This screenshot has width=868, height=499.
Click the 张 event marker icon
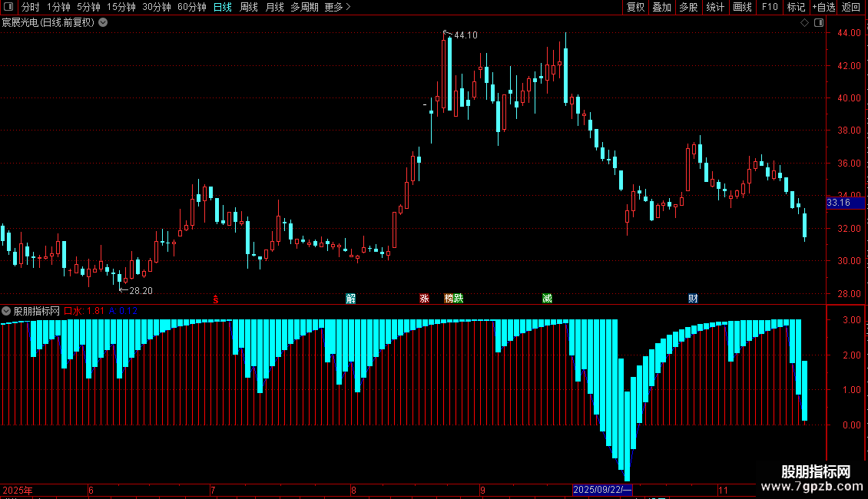[x=424, y=299]
